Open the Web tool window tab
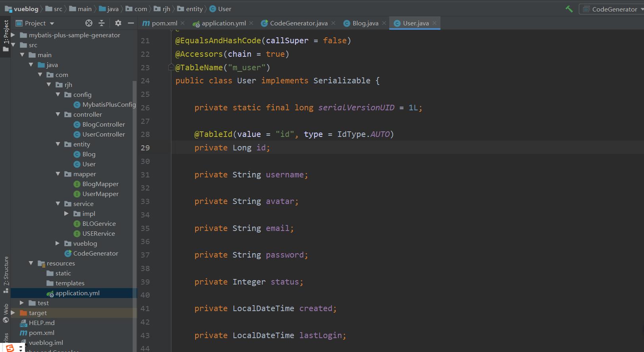 click(6, 314)
